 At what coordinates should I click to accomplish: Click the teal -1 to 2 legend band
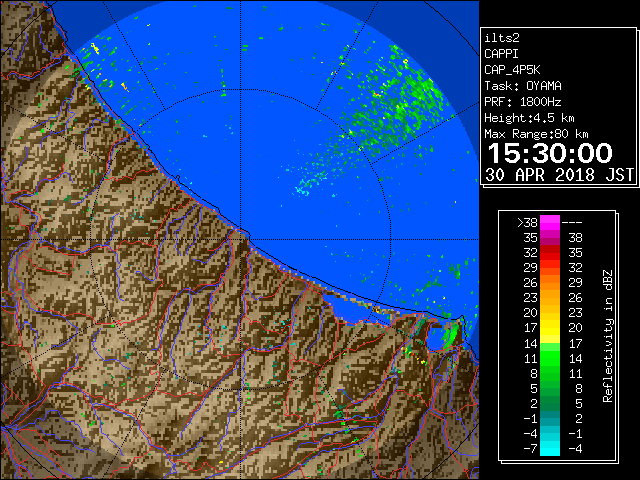coord(550,418)
